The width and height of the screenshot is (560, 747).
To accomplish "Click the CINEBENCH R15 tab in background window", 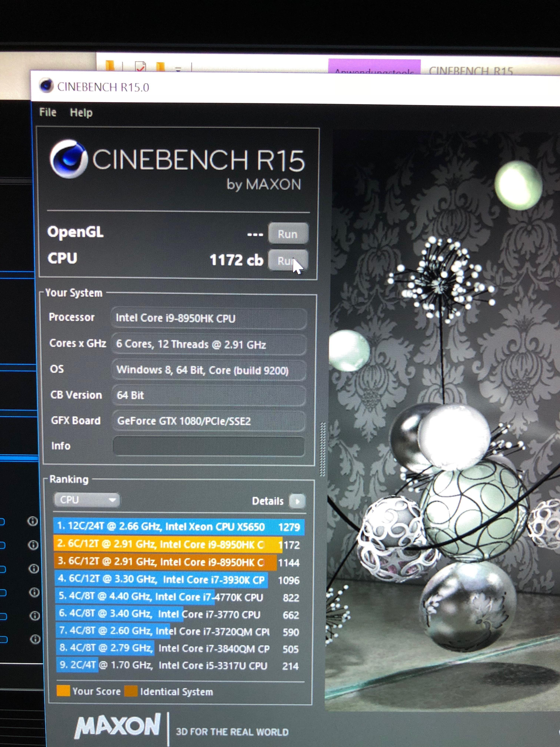I will [471, 71].
